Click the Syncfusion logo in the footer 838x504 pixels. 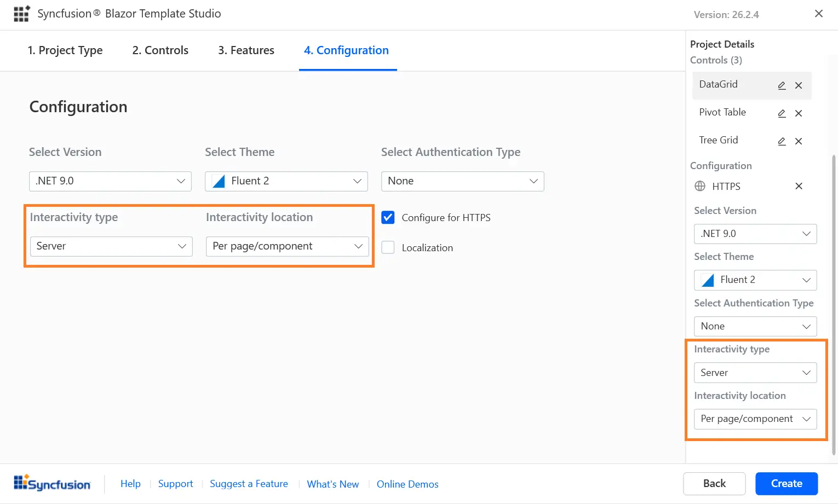point(53,483)
